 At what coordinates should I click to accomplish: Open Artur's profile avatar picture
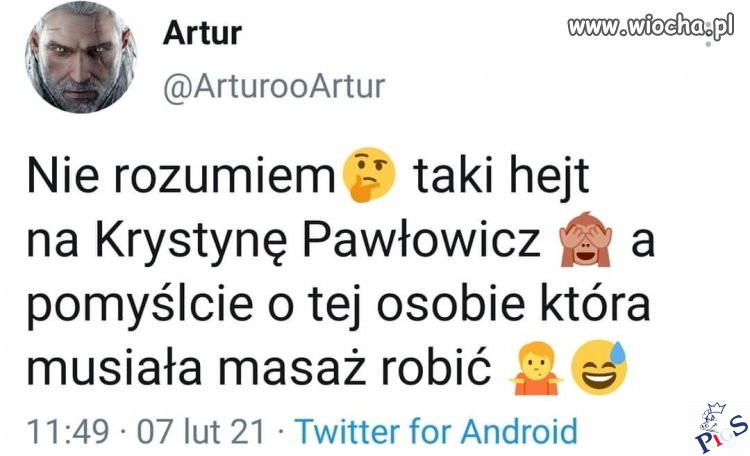(x=81, y=57)
